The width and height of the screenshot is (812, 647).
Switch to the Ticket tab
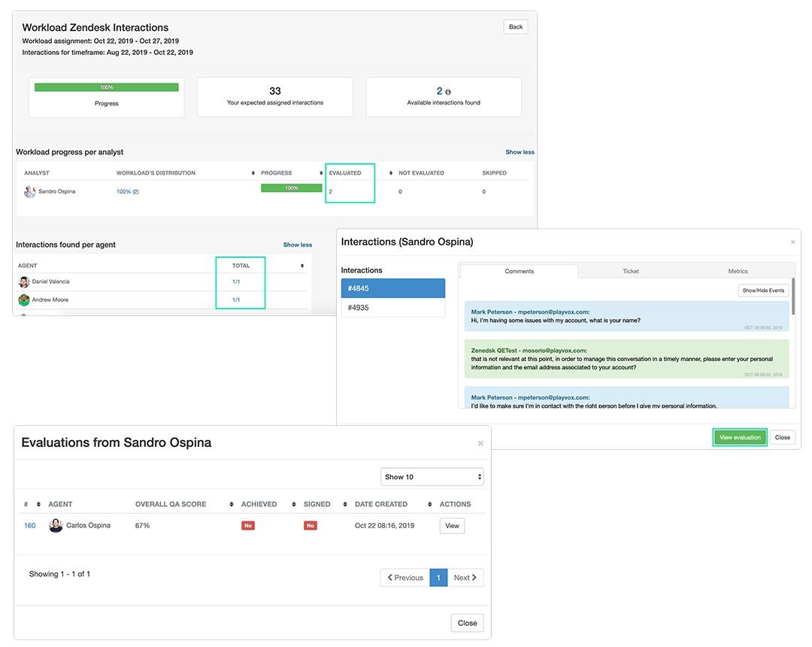coord(630,272)
